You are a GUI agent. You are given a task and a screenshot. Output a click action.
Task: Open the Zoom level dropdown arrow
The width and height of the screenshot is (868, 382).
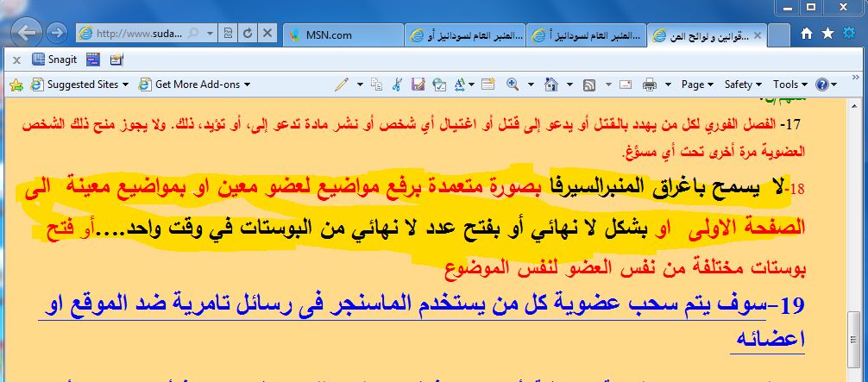click(x=531, y=85)
